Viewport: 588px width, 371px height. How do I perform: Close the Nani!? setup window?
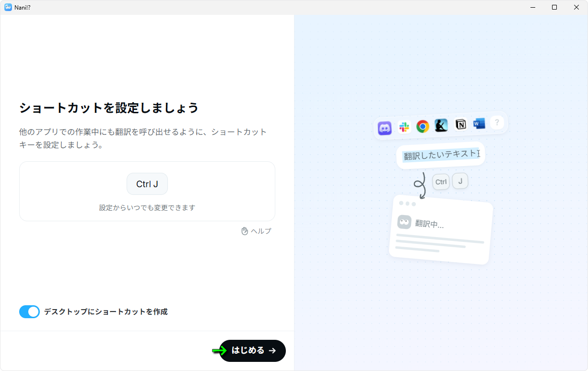pos(576,7)
